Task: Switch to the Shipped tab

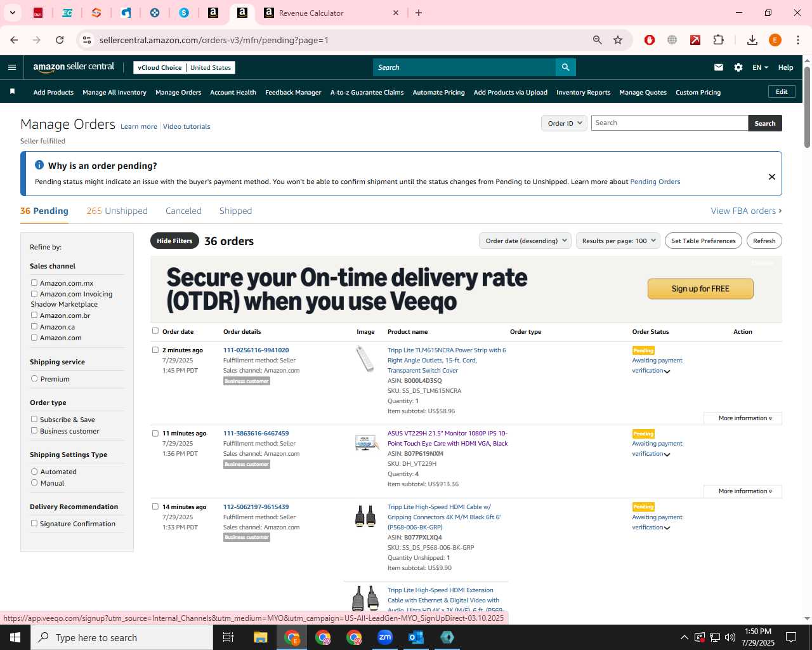Action: [x=235, y=211]
